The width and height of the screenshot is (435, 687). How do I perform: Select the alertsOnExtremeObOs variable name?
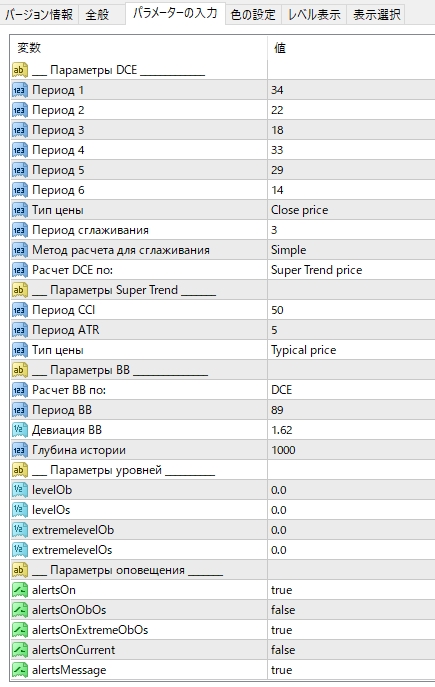[x=90, y=630]
